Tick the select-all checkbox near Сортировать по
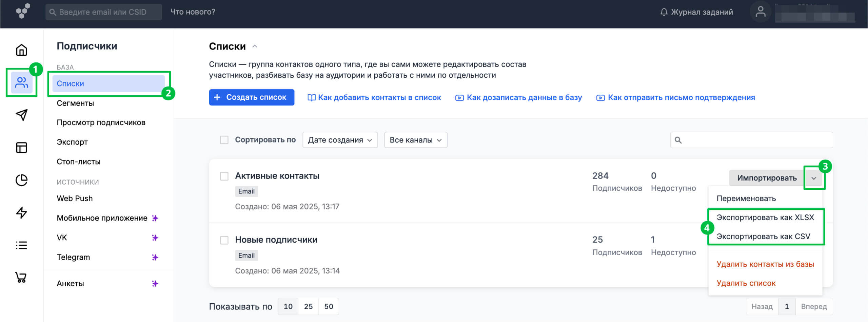This screenshot has height=322, width=868. tap(224, 140)
